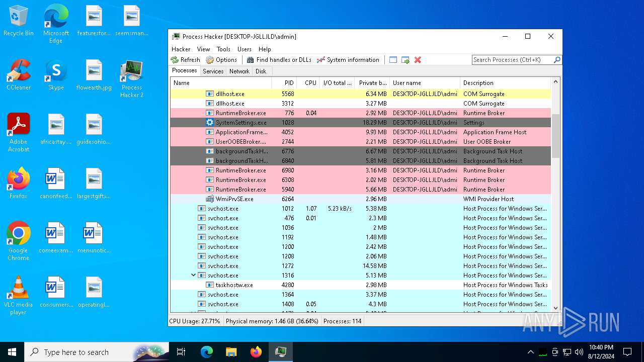Screen dimensions: 644x362
Task: Collapse svchost.exe PID 1316 tree node
Action: click(193, 275)
